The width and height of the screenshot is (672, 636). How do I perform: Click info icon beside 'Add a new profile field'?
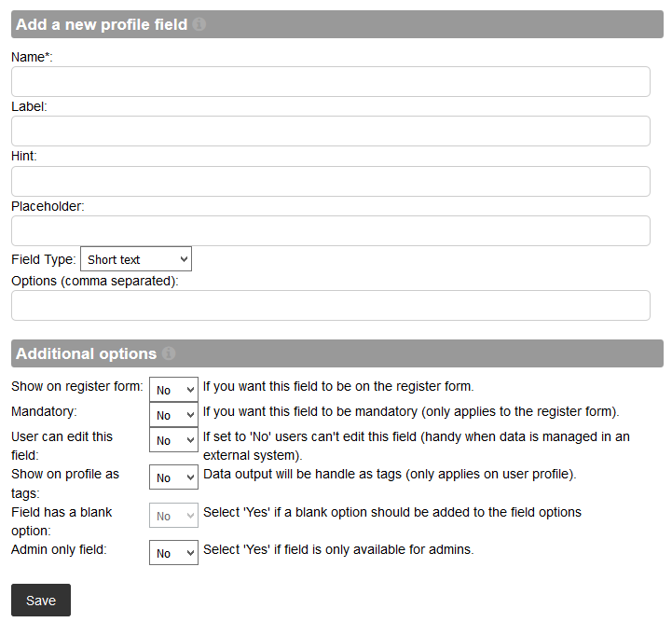click(199, 24)
